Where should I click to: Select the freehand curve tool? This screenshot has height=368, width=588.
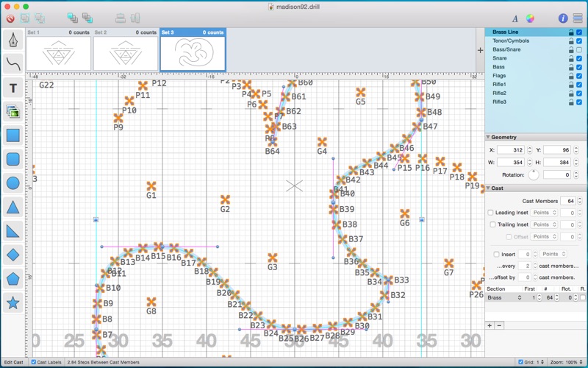(13, 64)
